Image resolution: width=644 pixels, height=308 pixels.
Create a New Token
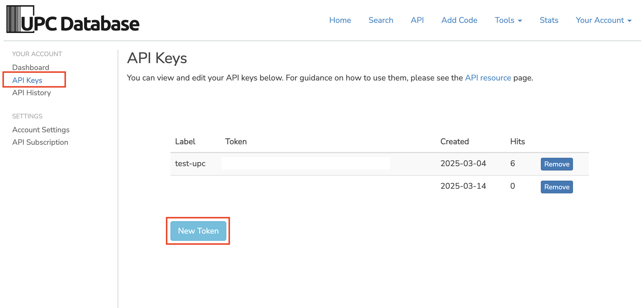click(198, 231)
